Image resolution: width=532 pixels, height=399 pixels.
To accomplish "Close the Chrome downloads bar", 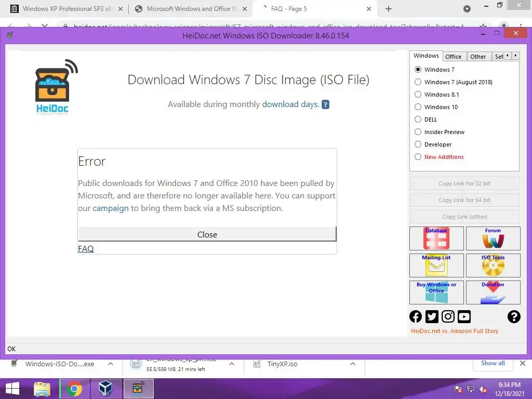I will (x=523, y=363).
